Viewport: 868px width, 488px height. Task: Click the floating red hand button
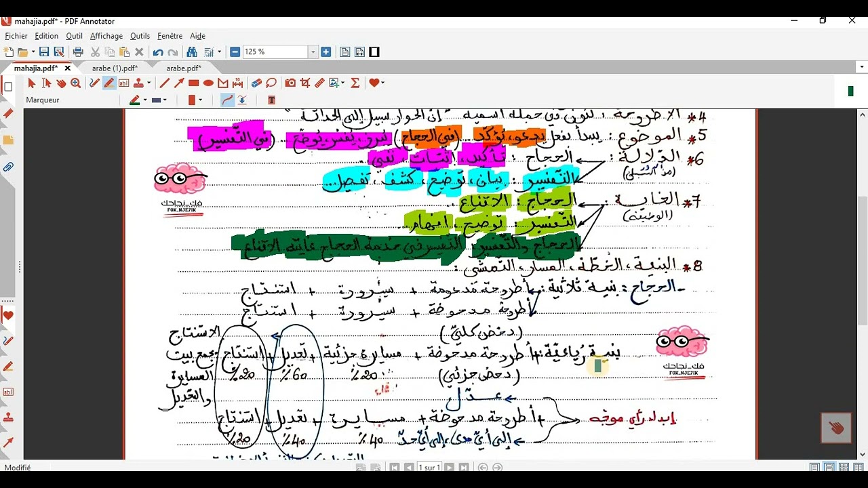(836, 428)
